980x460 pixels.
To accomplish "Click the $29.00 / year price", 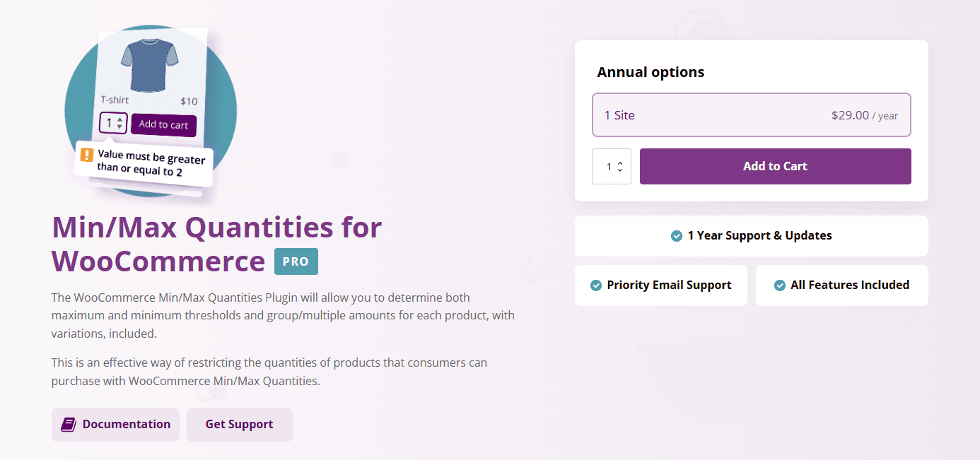I will pyautogui.click(x=864, y=115).
